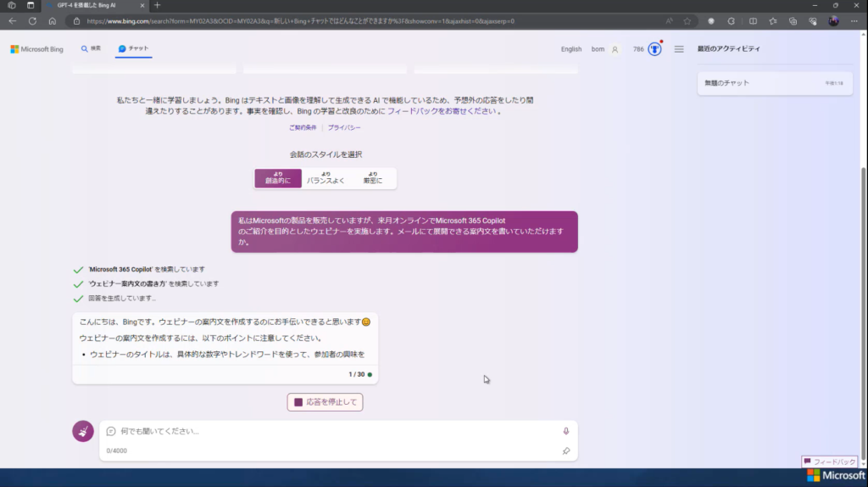
Task: Close the GPT-4 Bing AI tab
Action: pos(142,5)
